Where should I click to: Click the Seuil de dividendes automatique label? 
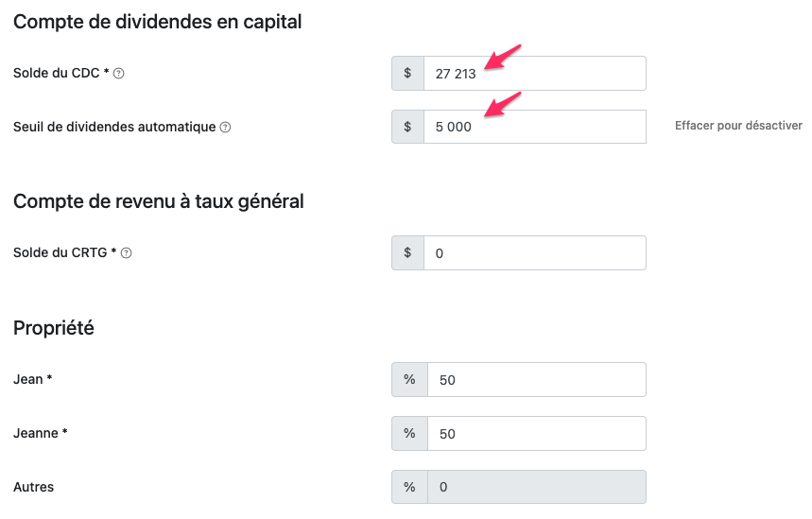[x=114, y=127]
